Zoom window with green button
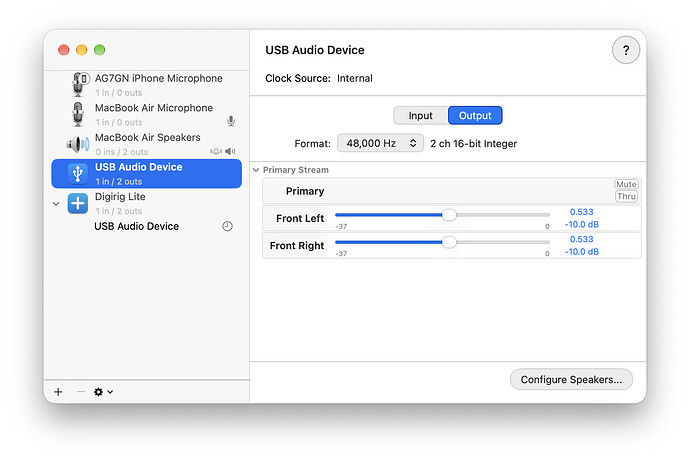This screenshot has width=690, height=460. click(99, 50)
